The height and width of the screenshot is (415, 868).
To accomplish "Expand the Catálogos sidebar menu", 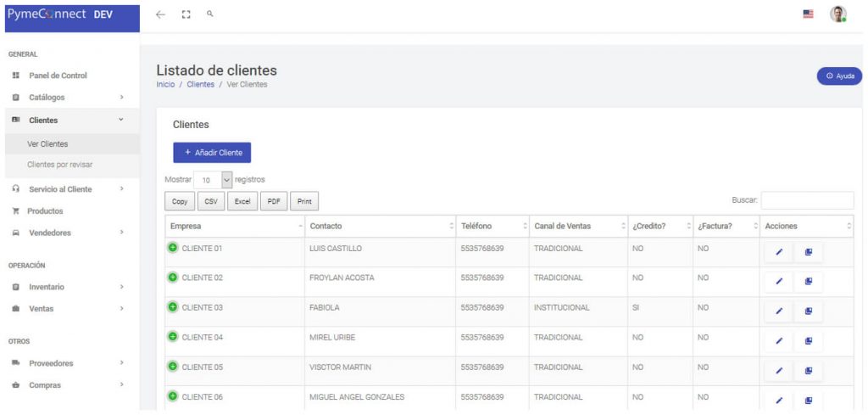I will (70, 98).
